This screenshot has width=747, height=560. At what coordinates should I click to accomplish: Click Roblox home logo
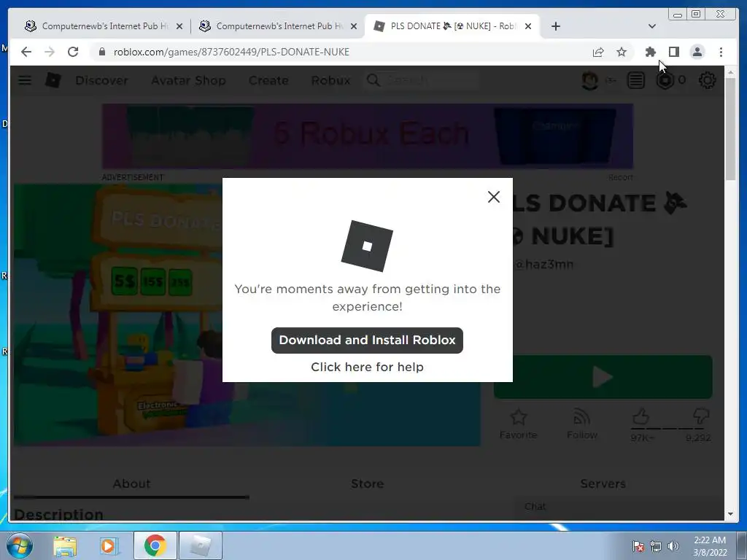pyautogui.click(x=53, y=80)
